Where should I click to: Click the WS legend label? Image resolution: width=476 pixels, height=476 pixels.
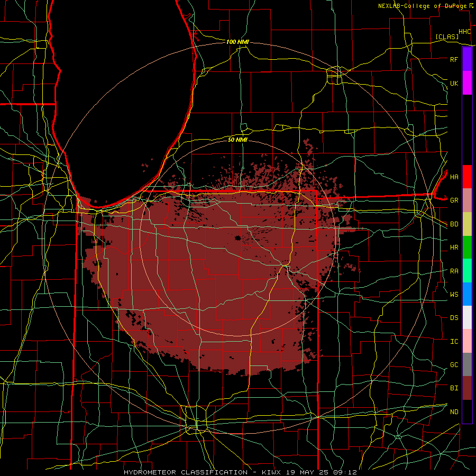pyautogui.click(x=454, y=294)
